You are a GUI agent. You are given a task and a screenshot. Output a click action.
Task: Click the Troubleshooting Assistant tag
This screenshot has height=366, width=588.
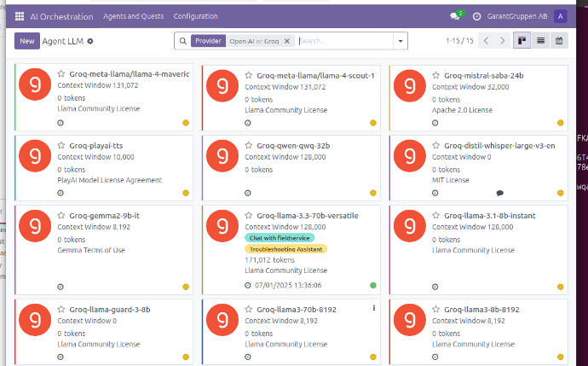(285, 249)
